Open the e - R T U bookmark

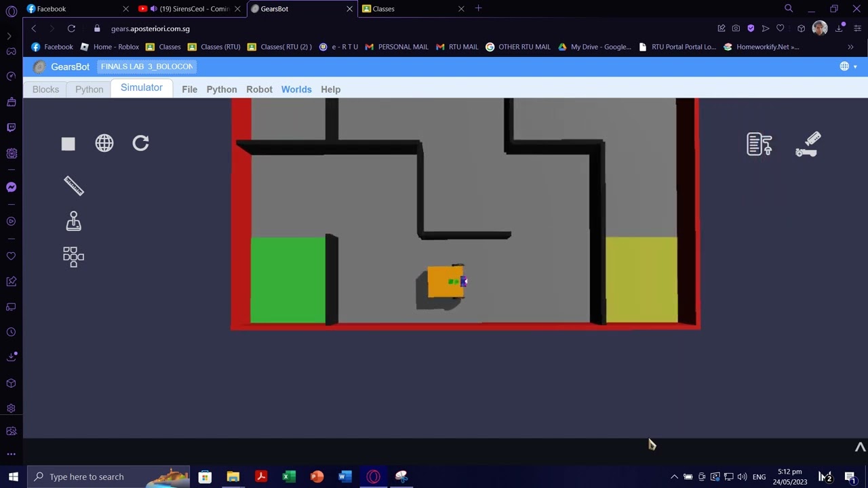(x=338, y=47)
